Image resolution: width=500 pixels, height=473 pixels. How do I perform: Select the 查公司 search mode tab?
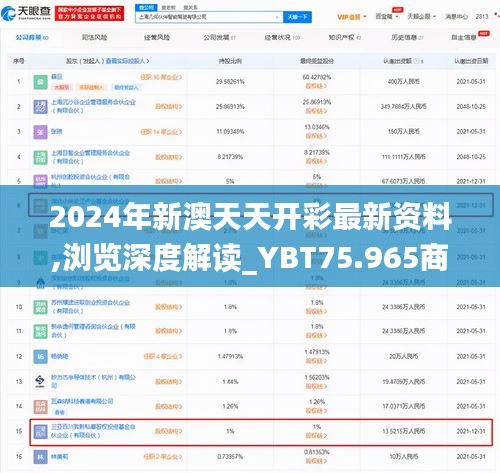146,7
